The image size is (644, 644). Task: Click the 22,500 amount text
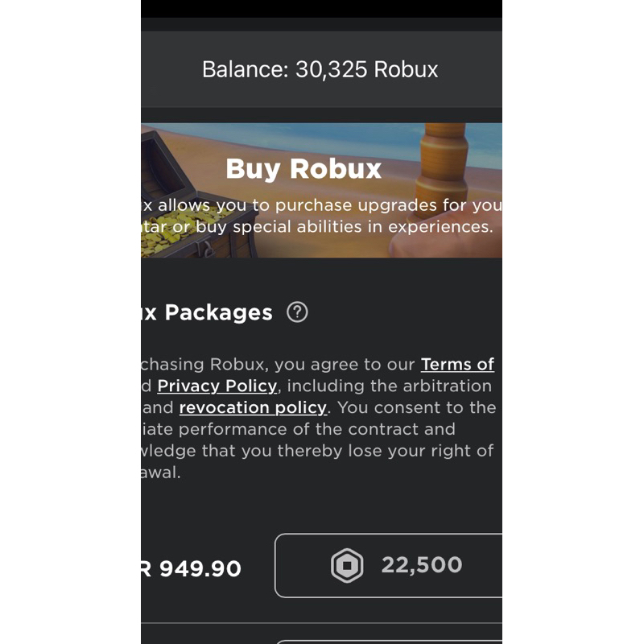(421, 565)
